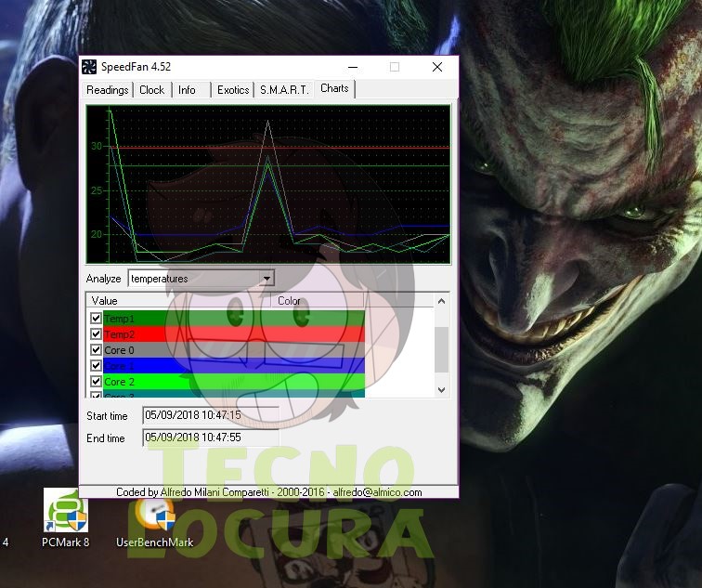This screenshot has width=702, height=588.
Task: Open the Exotics tab
Action: click(233, 90)
